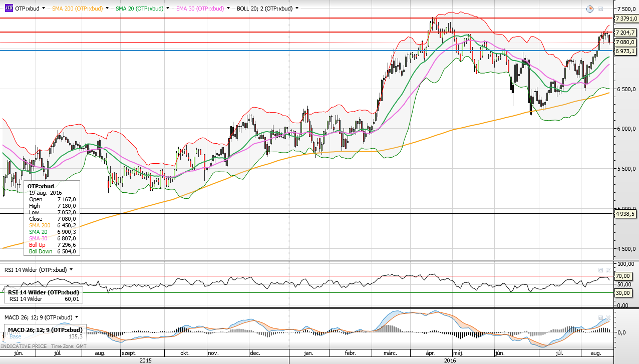Click the OTP:xbud instrument label
Image resolution: width=639 pixels, height=364 pixels.
point(27,9)
